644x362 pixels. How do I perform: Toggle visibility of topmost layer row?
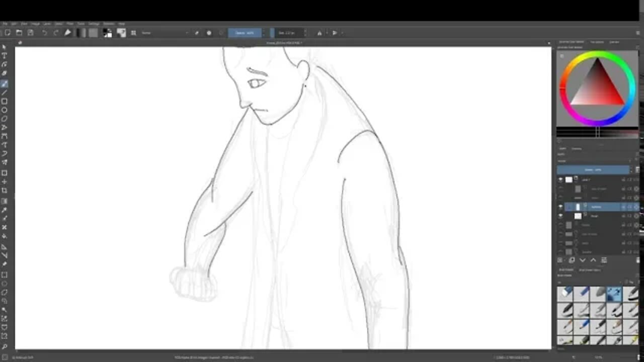(560, 179)
